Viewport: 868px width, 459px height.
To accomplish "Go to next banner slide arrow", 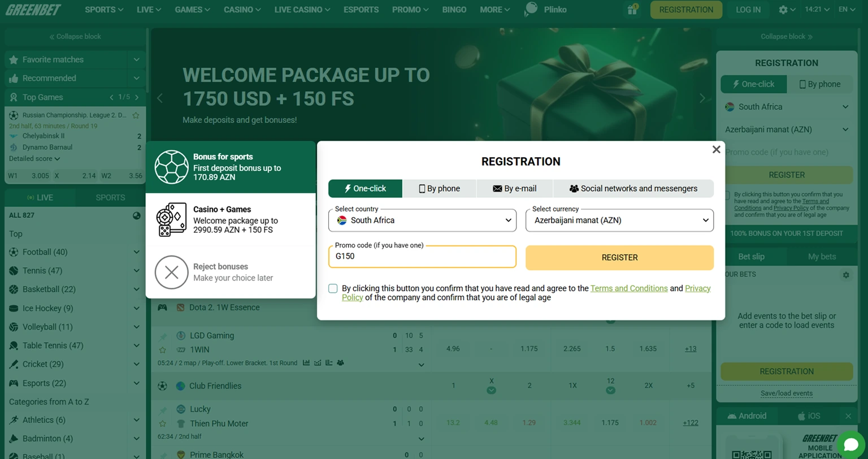I will click(702, 98).
